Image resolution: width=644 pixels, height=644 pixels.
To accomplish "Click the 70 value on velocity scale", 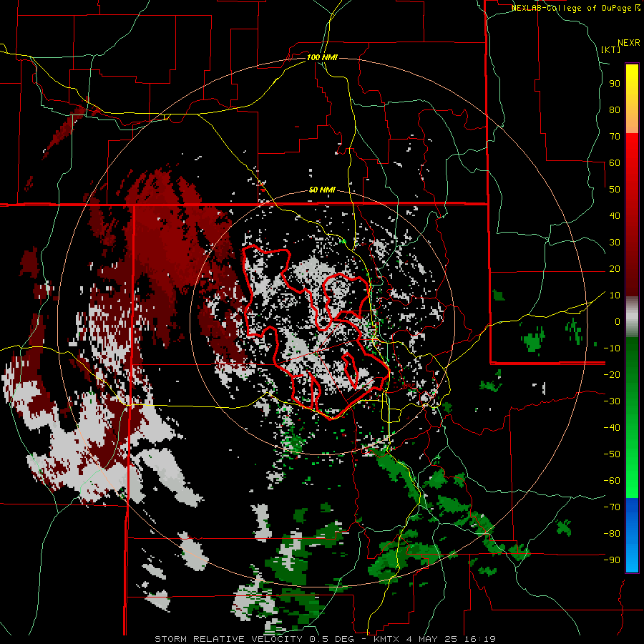I will (615, 137).
